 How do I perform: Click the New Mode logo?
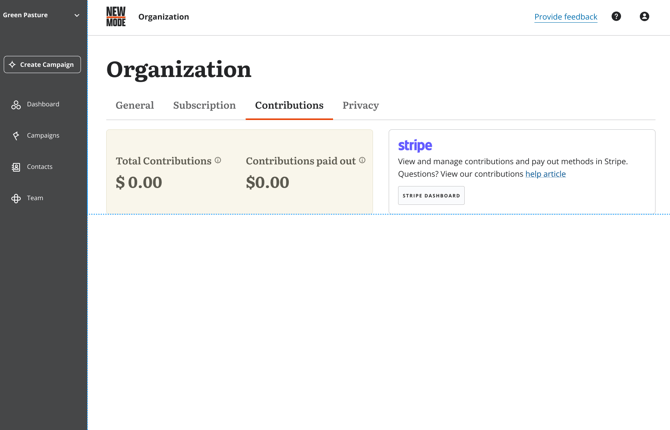click(116, 17)
